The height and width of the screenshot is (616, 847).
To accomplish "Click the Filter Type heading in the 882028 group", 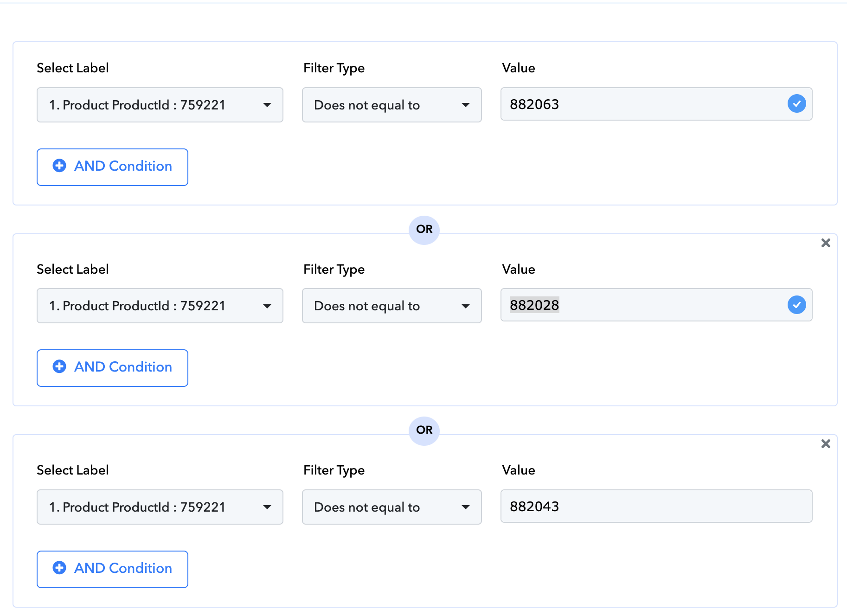I will (334, 269).
